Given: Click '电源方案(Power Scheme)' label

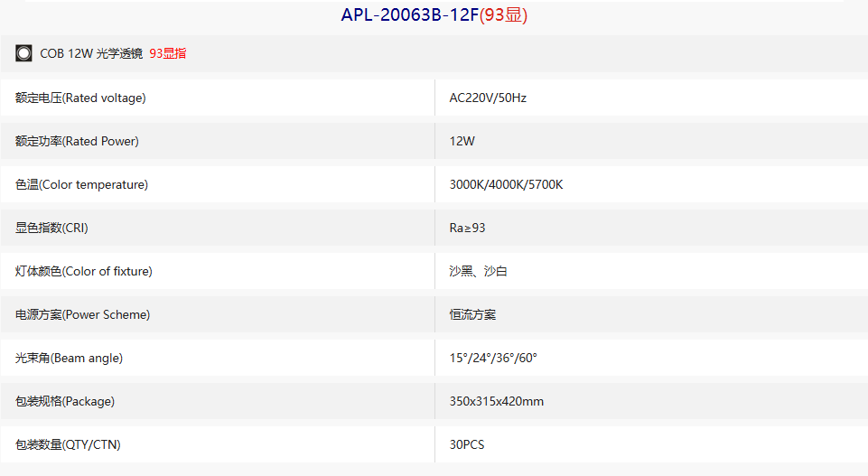Looking at the screenshot, I should coord(82,314).
